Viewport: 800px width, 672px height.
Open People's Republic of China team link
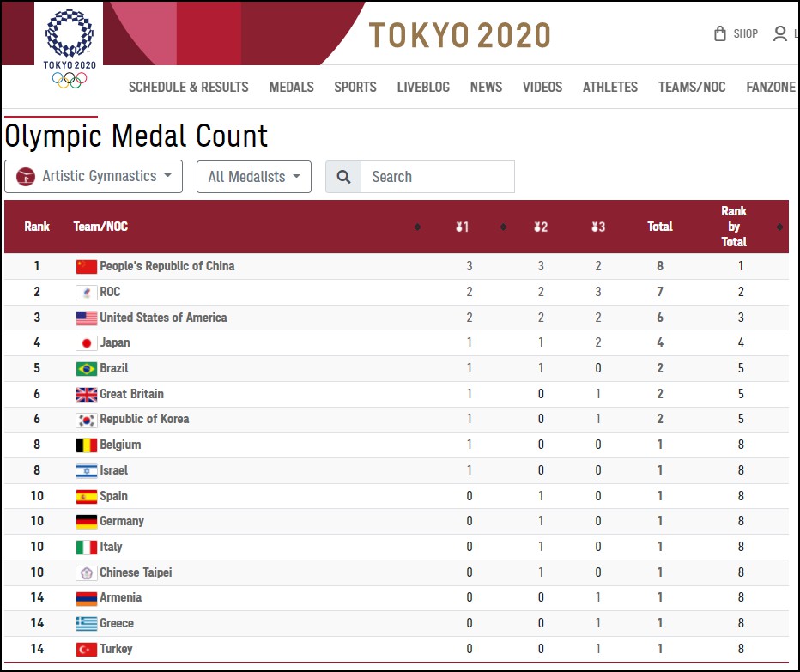tap(167, 266)
